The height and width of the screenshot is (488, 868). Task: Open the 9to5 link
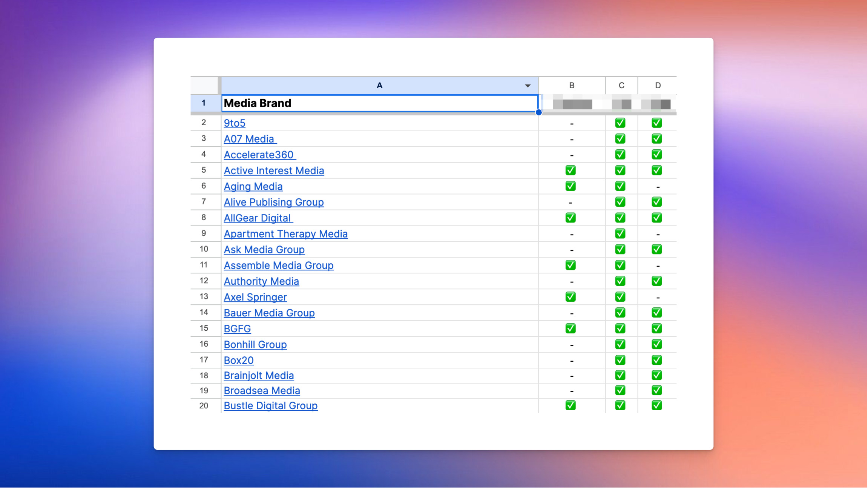(x=235, y=123)
